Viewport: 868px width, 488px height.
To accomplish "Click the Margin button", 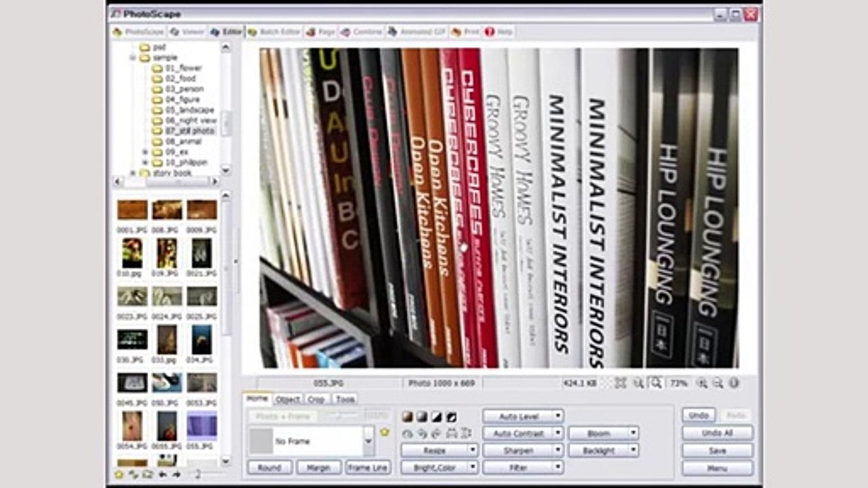I will pos(318,468).
